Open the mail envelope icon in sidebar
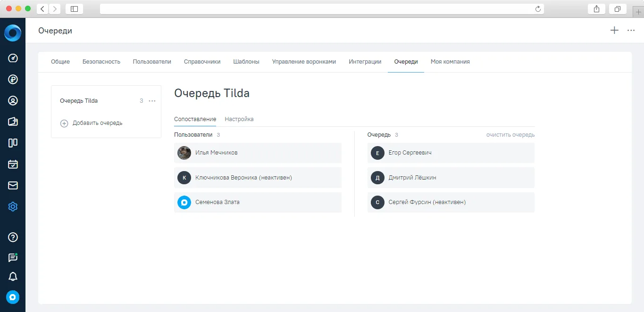This screenshot has width=644, height=312. [13, 185]
